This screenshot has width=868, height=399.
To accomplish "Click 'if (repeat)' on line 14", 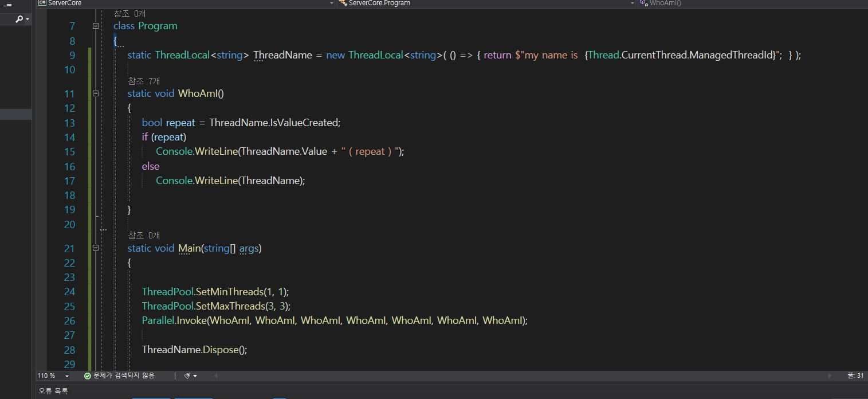I will point(164,138).
